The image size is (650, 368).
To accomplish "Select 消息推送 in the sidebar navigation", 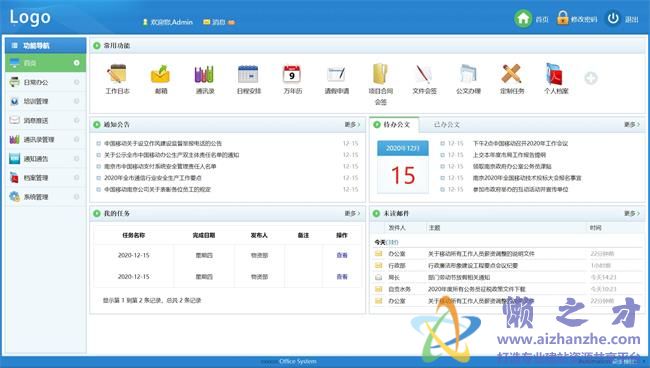I will coord(46,120).
